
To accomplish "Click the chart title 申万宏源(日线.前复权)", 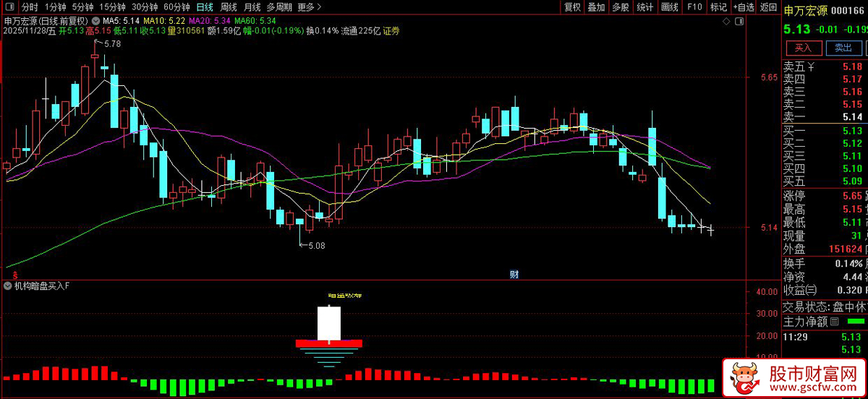I will click(46, 21).
